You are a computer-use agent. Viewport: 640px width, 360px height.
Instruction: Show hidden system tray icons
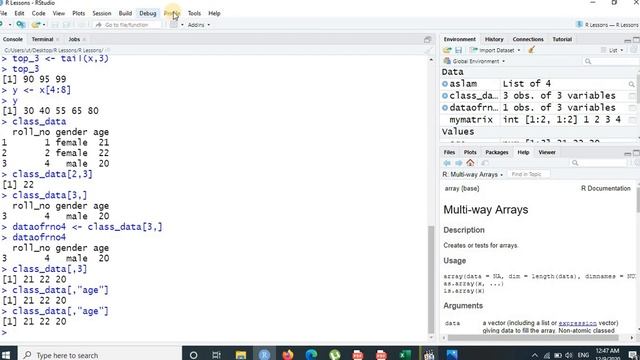[535, 355]
